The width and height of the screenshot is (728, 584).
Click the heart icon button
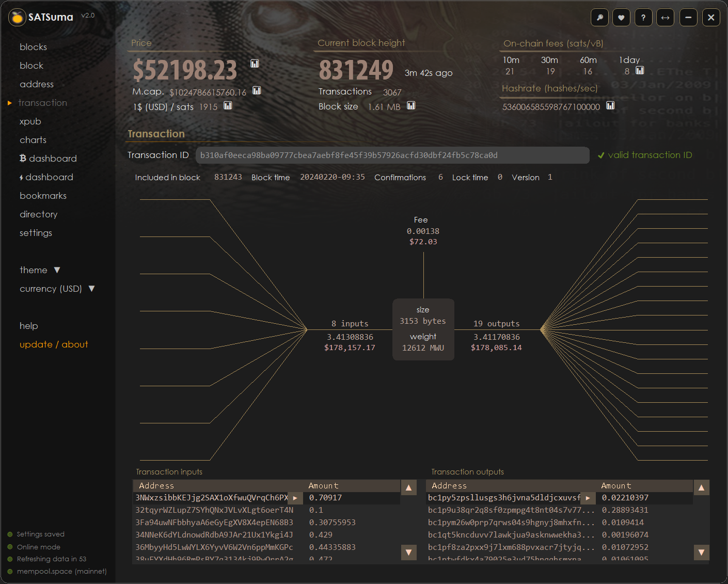tap(621, 18)
